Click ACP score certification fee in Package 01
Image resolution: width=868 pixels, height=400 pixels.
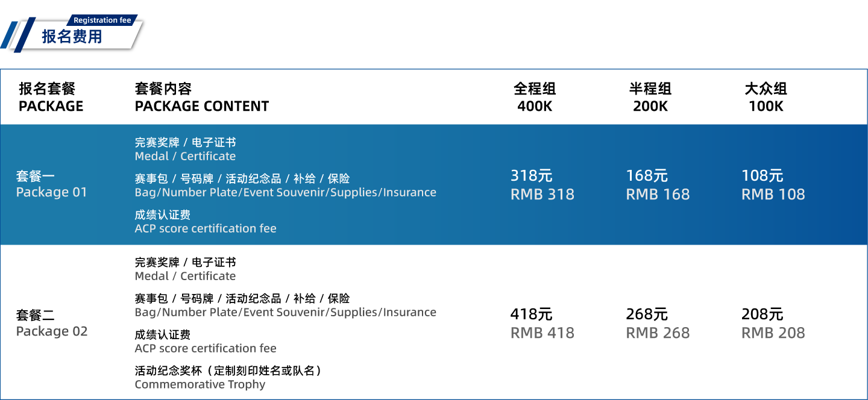coord(206,228)
